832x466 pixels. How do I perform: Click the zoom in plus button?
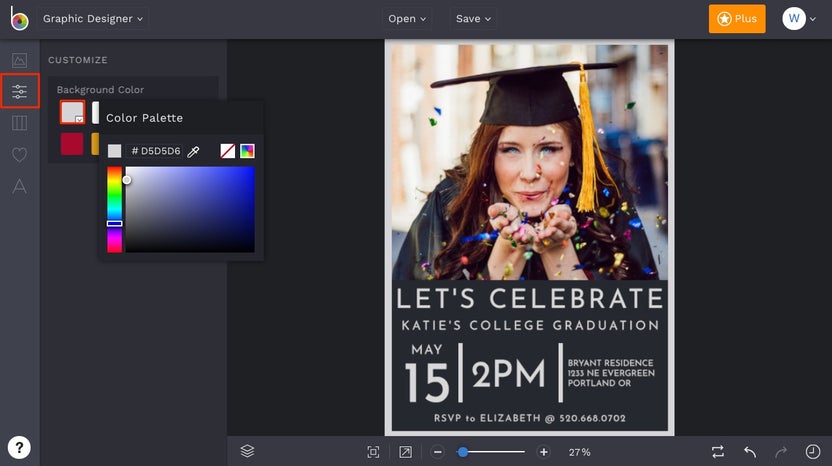(543, 452)
